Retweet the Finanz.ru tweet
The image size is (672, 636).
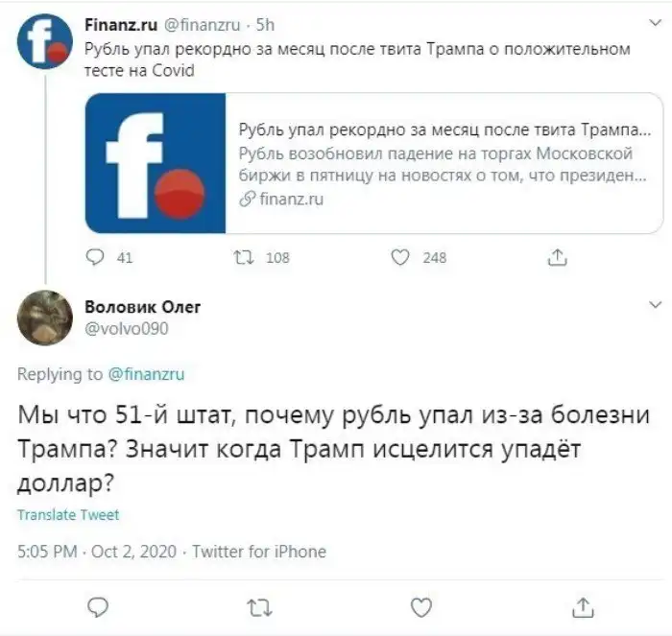[244, 257]
